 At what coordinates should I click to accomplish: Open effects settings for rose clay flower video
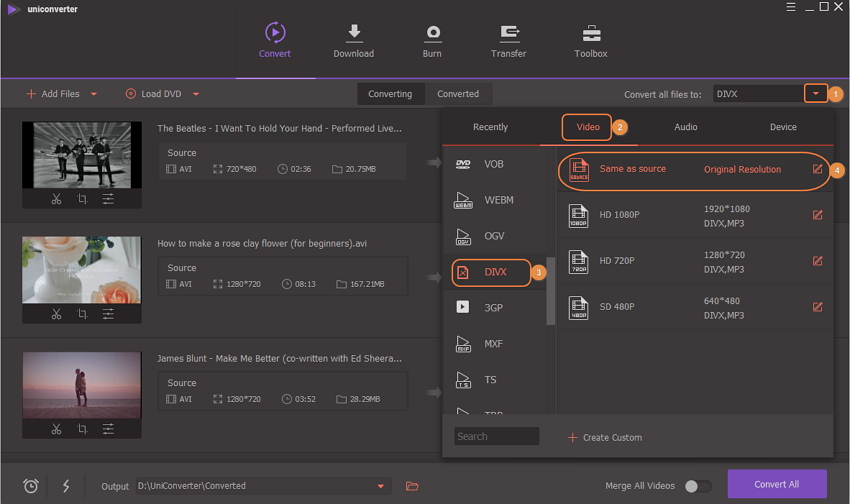pos(108,314)
